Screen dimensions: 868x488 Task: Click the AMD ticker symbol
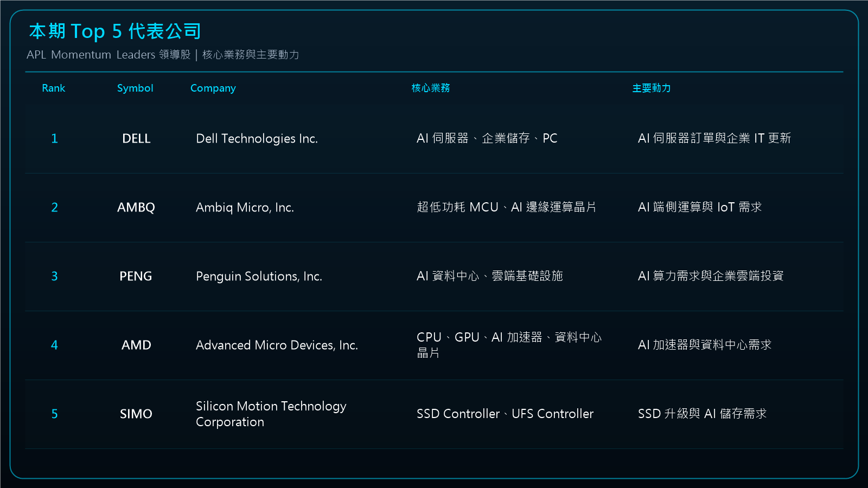pos(136,345)
